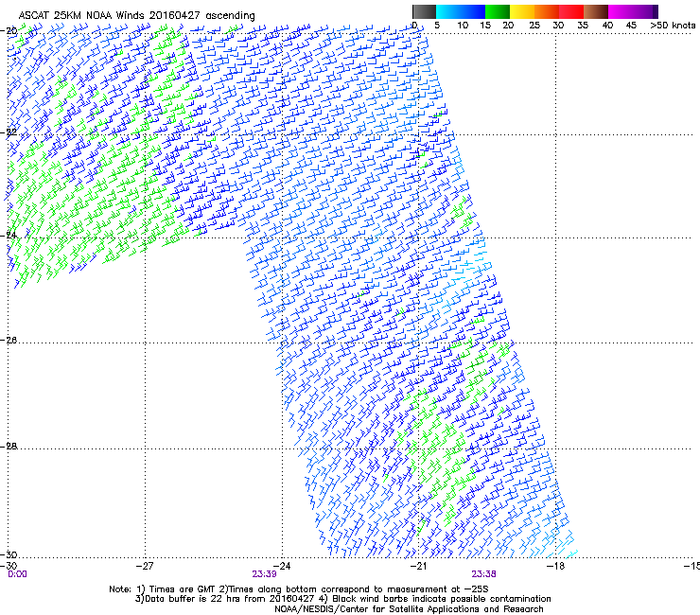Click the '-22' latitude axis label
Screen dimensions: 700x615
(9, 132)
